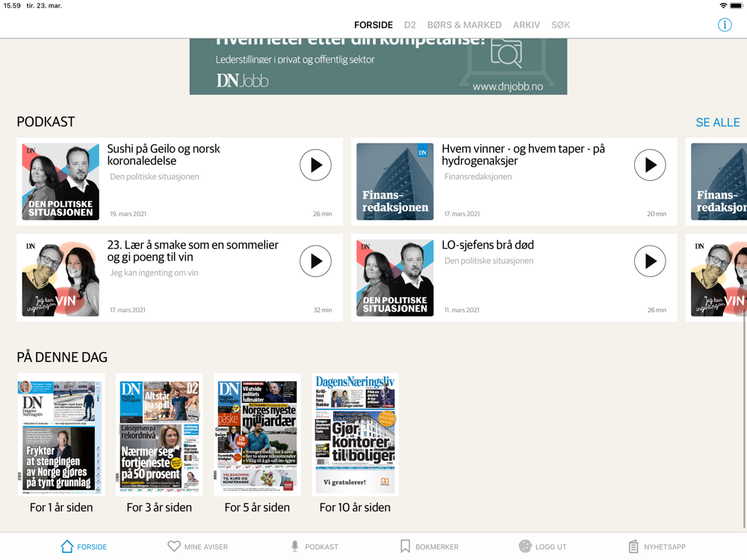Tap the '20 min' episode duration
This screenshot has width=747, height=560.
pos(657,214)
